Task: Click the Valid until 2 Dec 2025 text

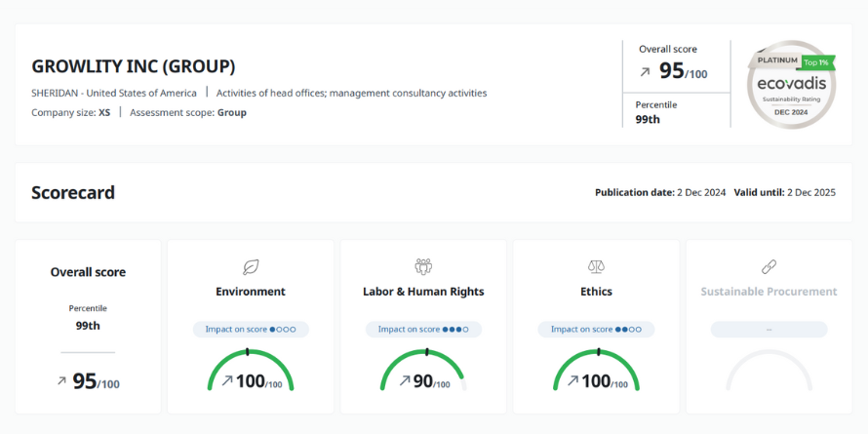Action: [x=785, y=193]
